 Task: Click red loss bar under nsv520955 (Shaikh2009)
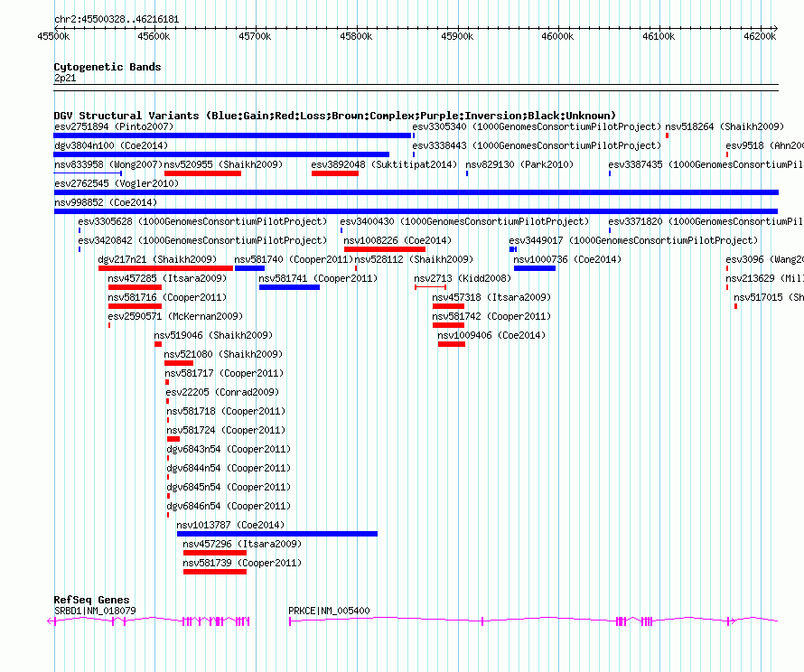tap(202, 173)
